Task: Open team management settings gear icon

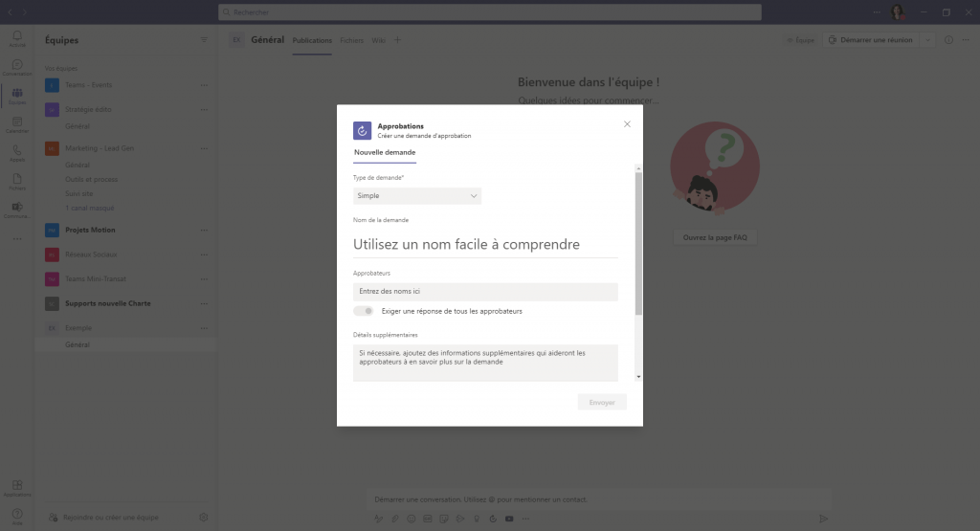Action: point(203,518)
